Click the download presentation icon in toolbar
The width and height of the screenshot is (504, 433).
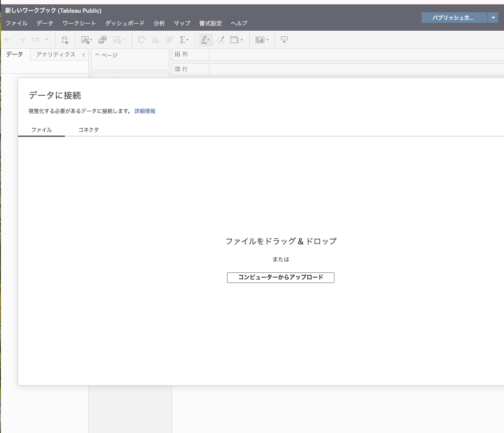pyautogui.click(x=284, y=40)
